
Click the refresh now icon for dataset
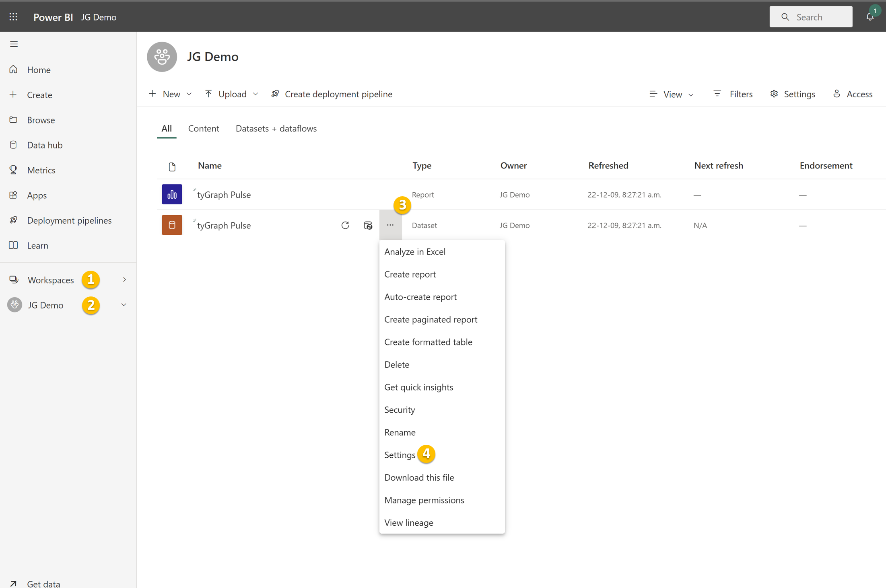[x=345, y=225]
